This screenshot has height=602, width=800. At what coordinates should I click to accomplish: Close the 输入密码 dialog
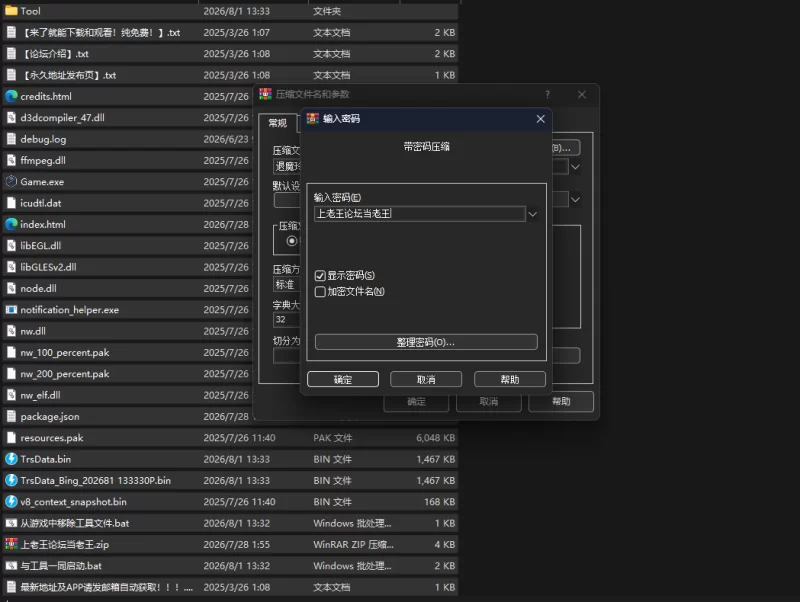click(540, 119)
